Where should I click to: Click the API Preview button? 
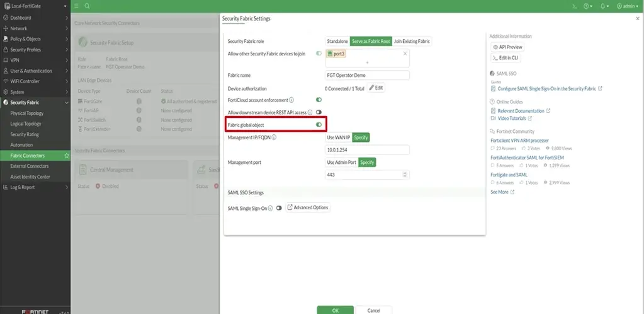(x=507, y=47)
